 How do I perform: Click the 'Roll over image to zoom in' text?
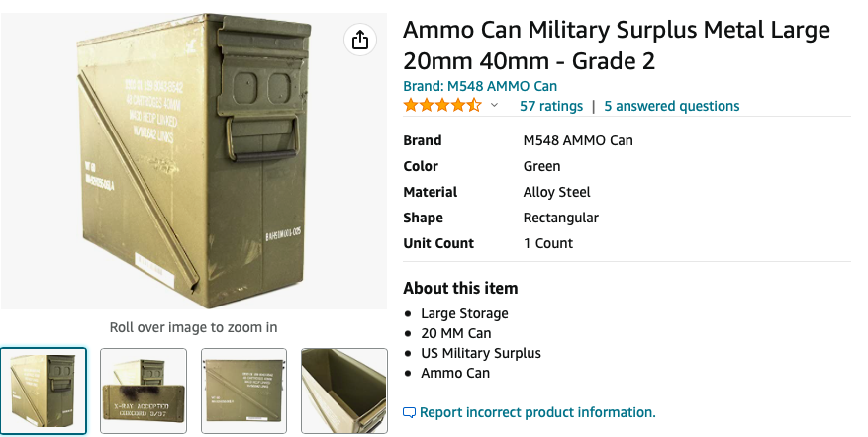(193, 327)
